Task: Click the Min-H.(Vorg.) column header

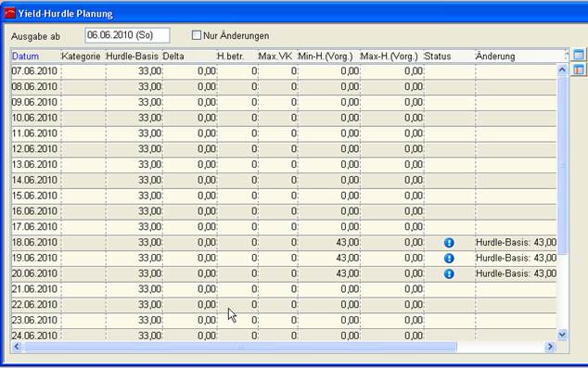Action: point(329,57)
